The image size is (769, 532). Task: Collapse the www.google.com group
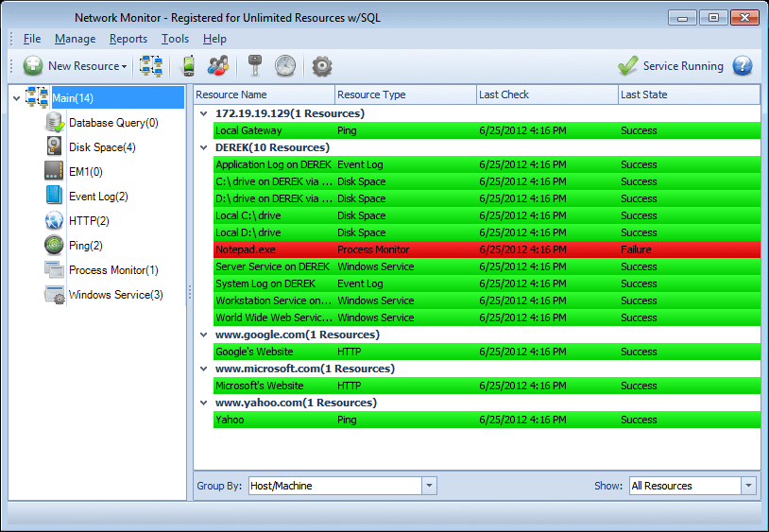pos(203,335)
